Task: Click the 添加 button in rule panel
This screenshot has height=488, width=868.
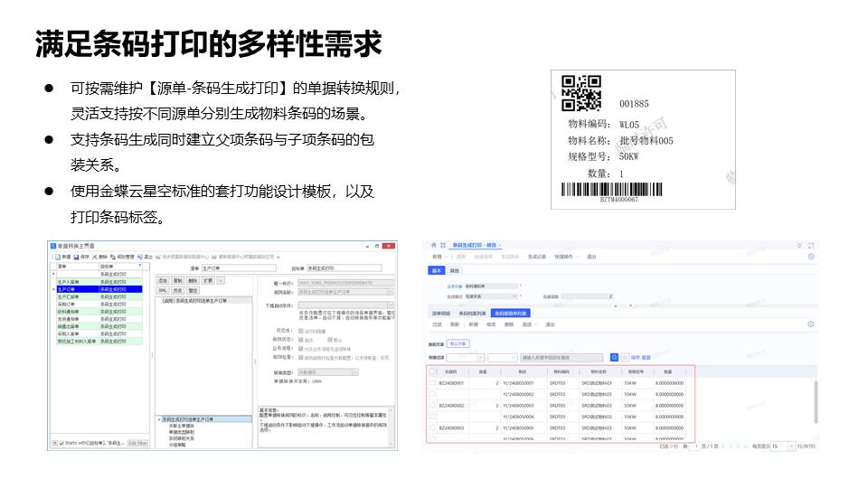Action: 164,281
